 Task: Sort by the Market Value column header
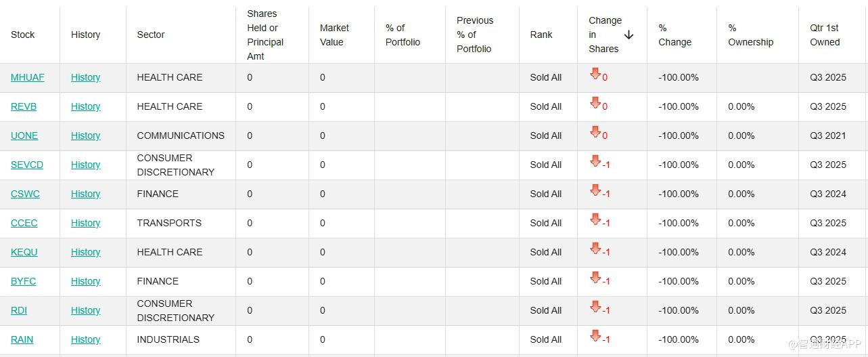[334, 35]
